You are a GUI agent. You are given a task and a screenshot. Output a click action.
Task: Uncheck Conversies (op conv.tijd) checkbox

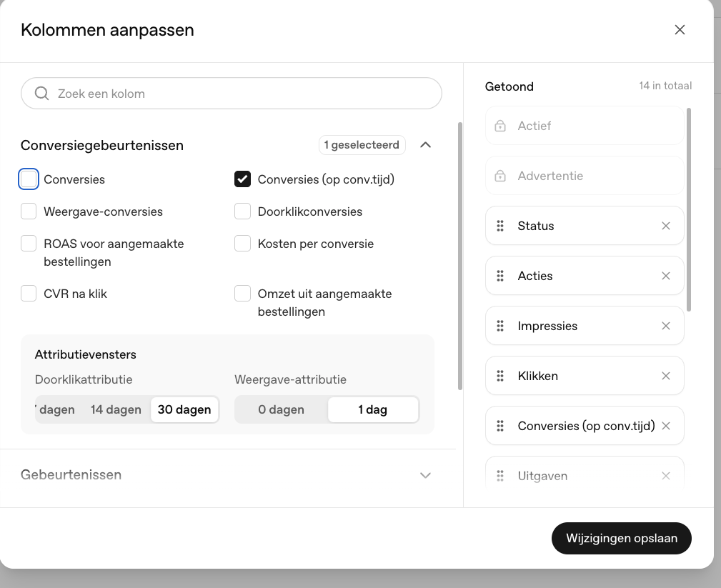click(x=243, y=179)
